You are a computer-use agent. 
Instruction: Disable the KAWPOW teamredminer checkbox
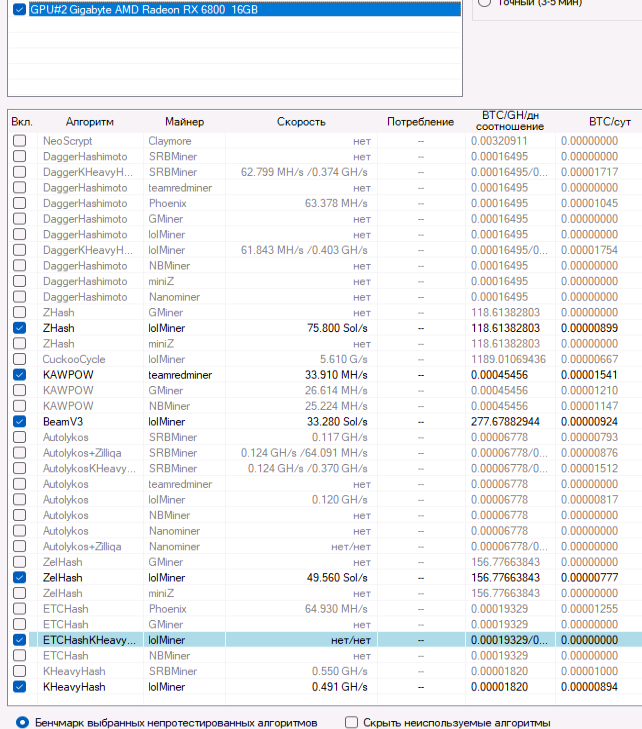[x=20, y=374]
